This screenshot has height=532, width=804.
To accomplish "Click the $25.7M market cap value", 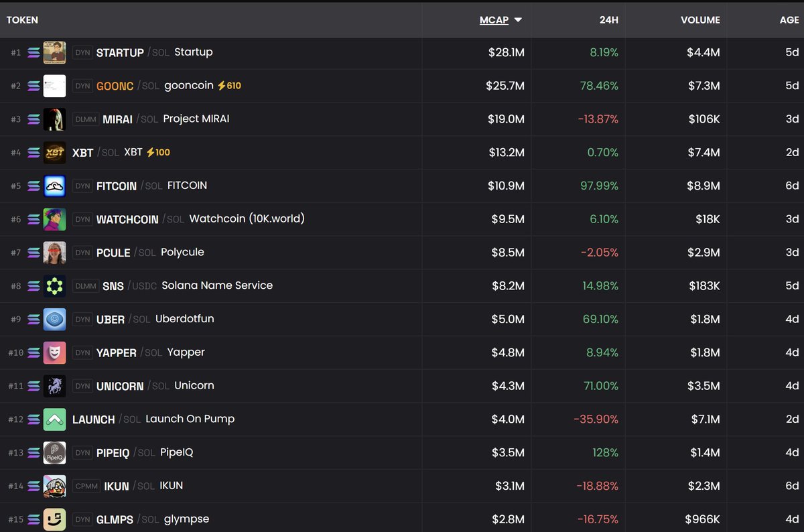I will click(x=505, y=86).
